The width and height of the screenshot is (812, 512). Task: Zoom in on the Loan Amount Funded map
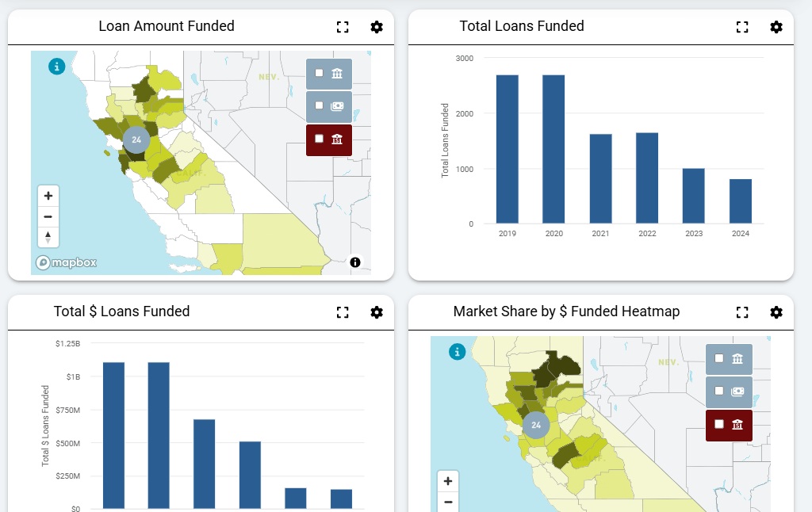(x=48, y=196)
